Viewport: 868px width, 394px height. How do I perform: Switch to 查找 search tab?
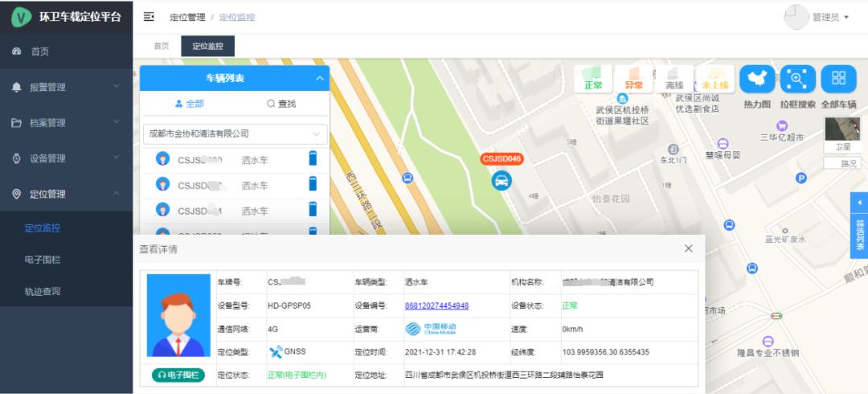coord(281,104)
